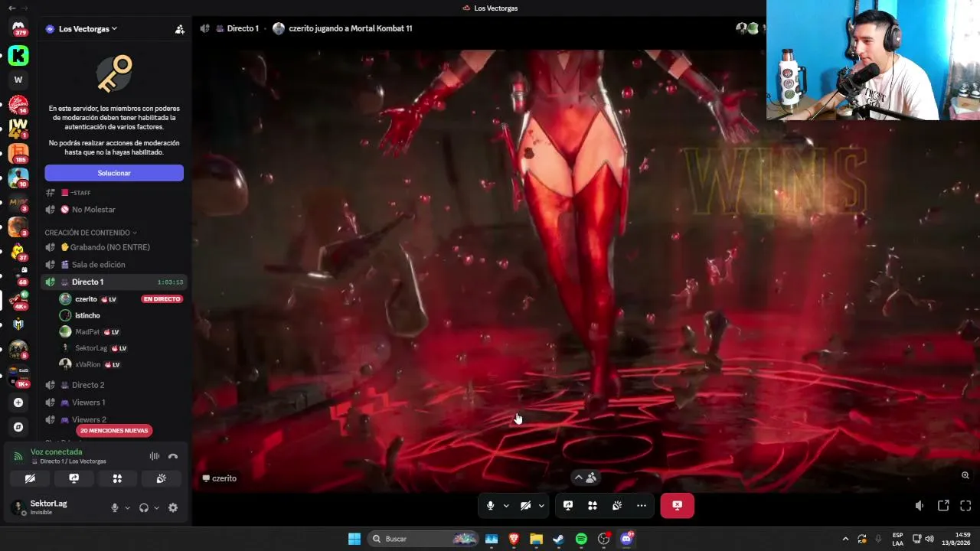
Task: Open the ESP LAA keyboard language indicator
Action: [897, 539]
